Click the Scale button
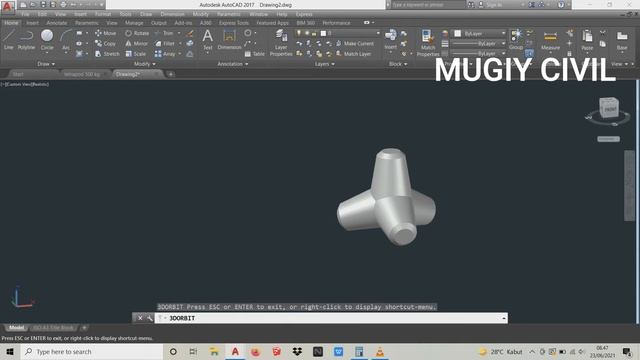640x360 pixels. pos(136,54)
